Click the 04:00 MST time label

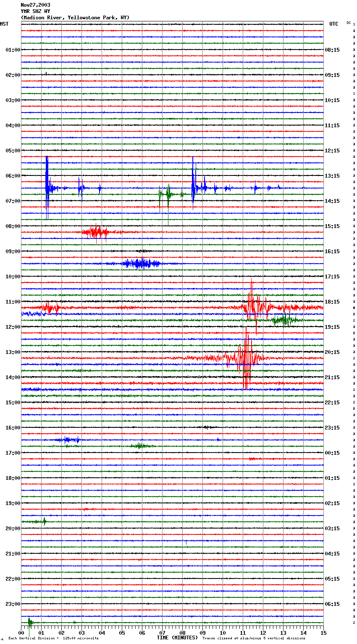click(x=13, y=126)
